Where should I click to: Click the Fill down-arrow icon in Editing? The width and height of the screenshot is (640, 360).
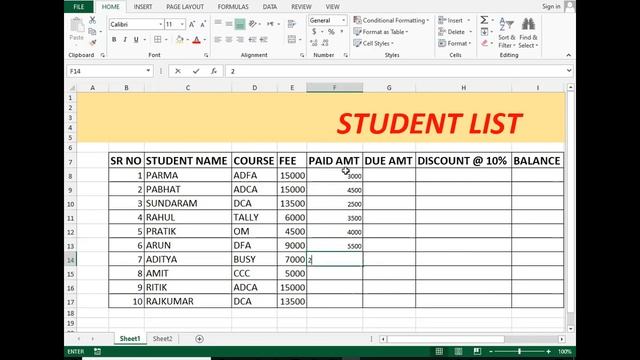coord(484,32)
